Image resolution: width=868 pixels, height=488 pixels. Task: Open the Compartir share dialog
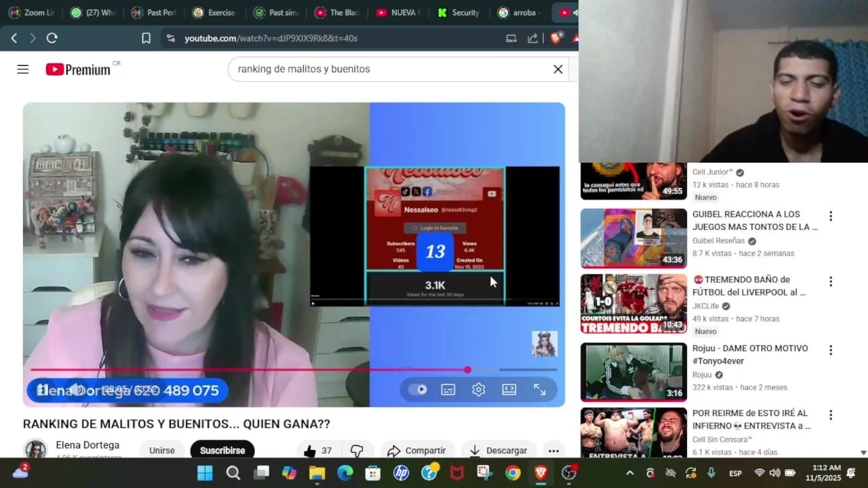(x=416, y=451)
